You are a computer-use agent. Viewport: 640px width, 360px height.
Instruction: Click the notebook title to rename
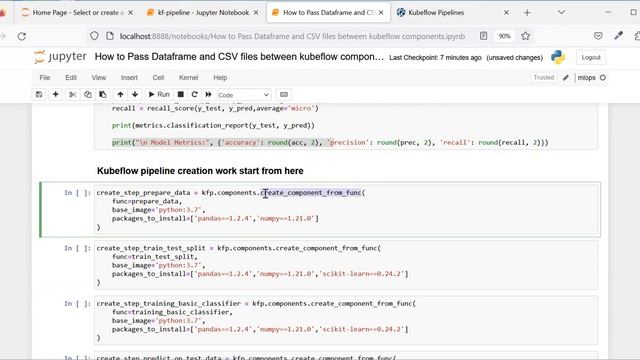point(239,57)
